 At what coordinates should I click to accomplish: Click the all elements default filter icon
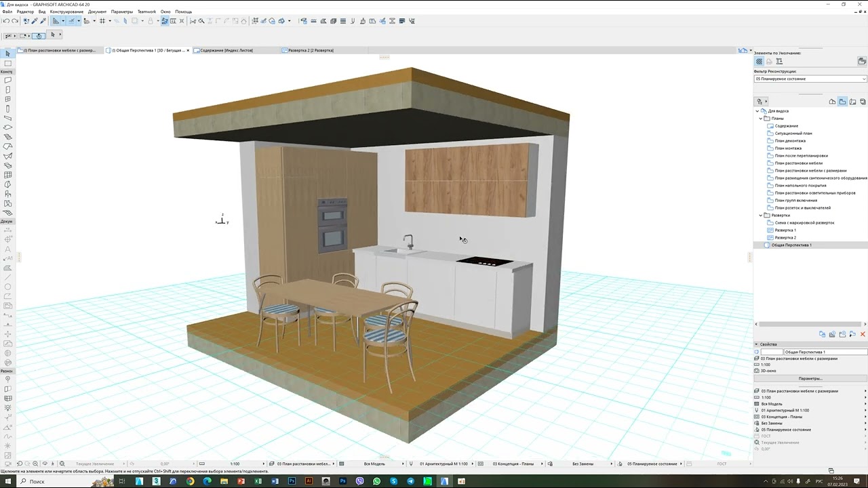[759, 61]
